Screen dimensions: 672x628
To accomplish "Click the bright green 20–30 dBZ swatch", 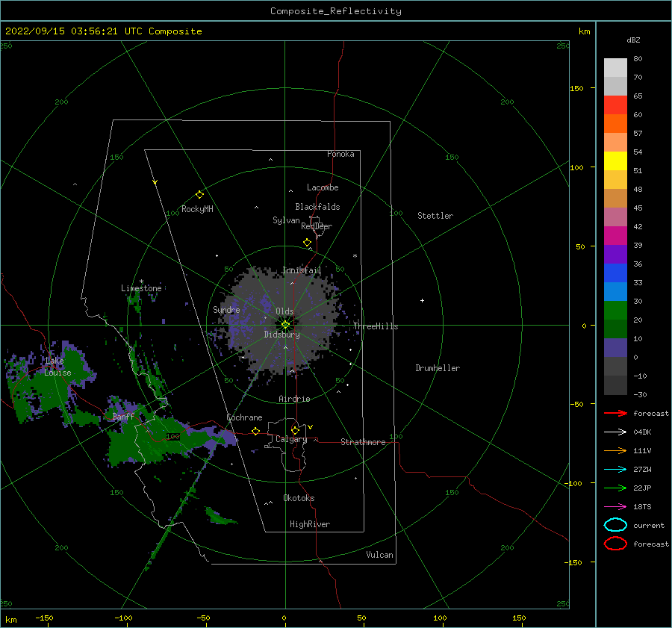I will (615, 310).
